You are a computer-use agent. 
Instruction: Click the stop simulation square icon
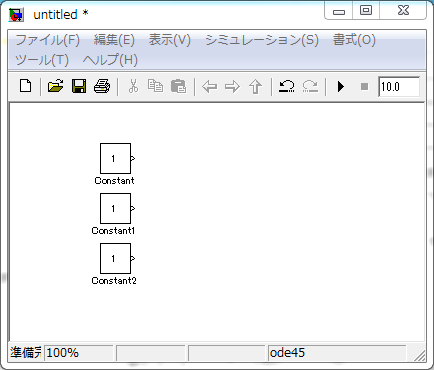click(x=364, y=87)
